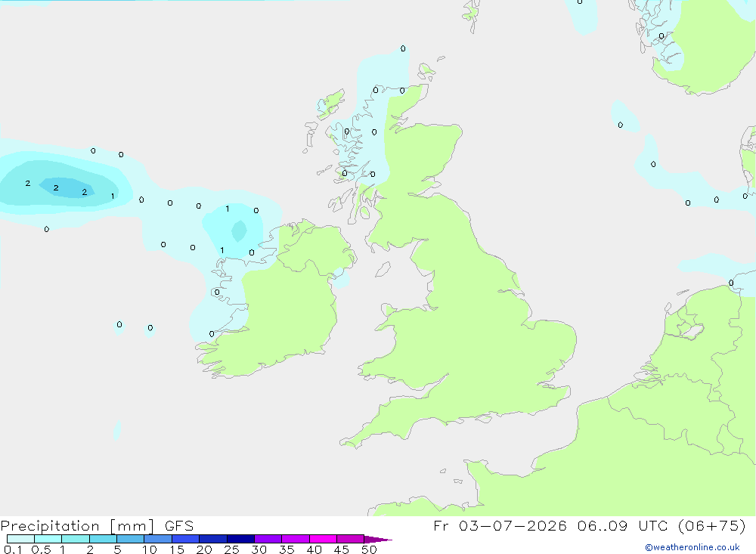Pick the 5–10 mm legend color swatch

(131, 539)
